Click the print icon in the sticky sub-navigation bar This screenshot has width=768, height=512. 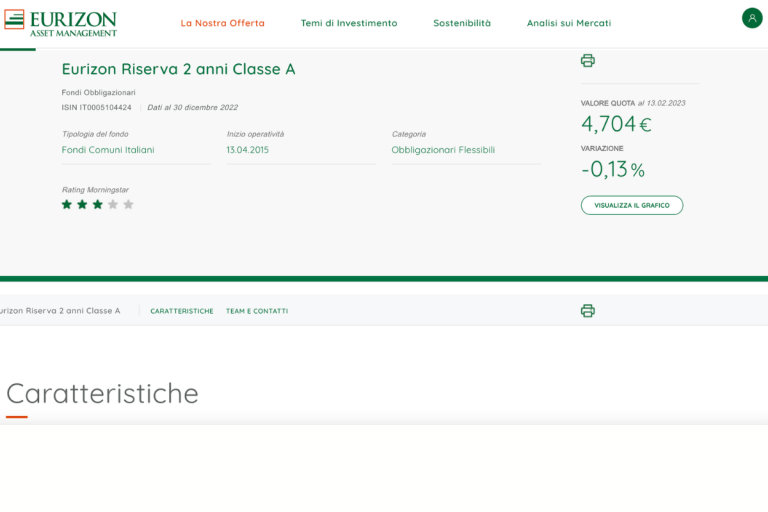point(588,311)
